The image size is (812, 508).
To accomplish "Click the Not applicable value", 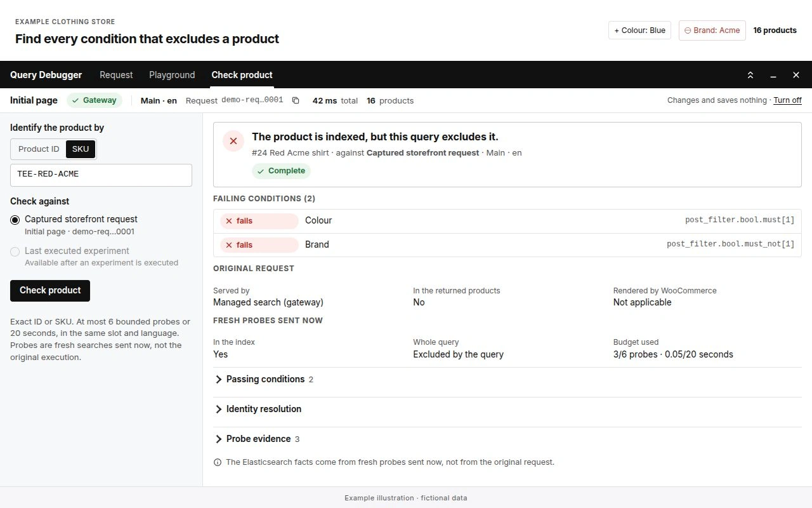I will pyautogui.click(x=642, y=302).
